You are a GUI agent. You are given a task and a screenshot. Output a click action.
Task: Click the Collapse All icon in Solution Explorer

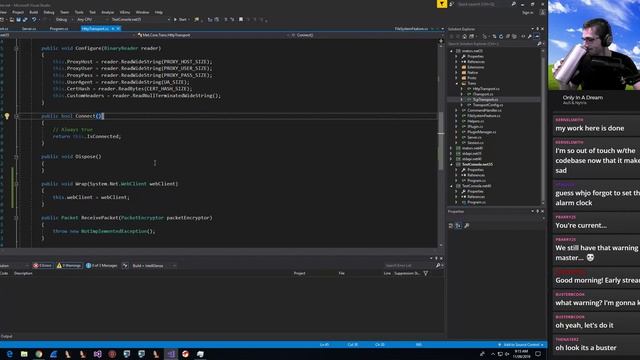[x=508, y=37]
